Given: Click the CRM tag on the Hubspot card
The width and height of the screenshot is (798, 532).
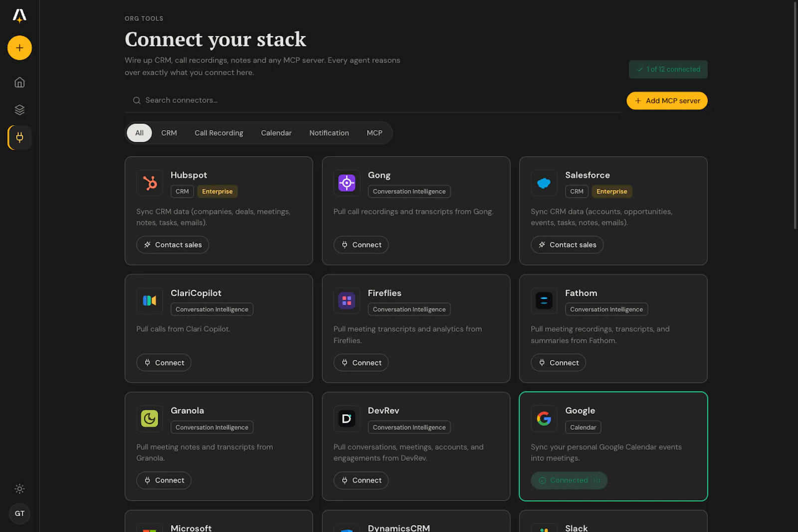Looking at the screenshot, I should (182, 191).
